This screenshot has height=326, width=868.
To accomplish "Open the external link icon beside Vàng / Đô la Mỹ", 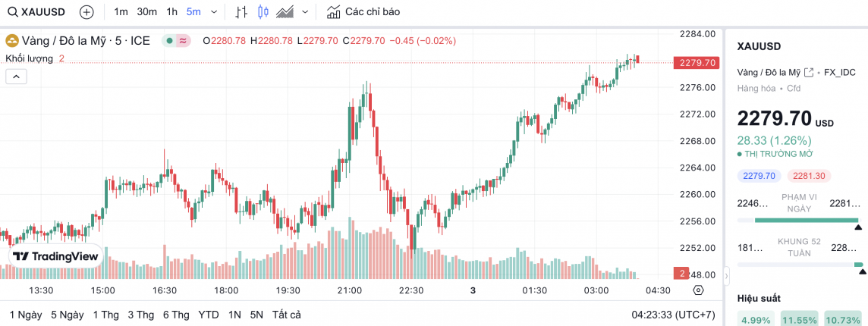I will point(809,72).
